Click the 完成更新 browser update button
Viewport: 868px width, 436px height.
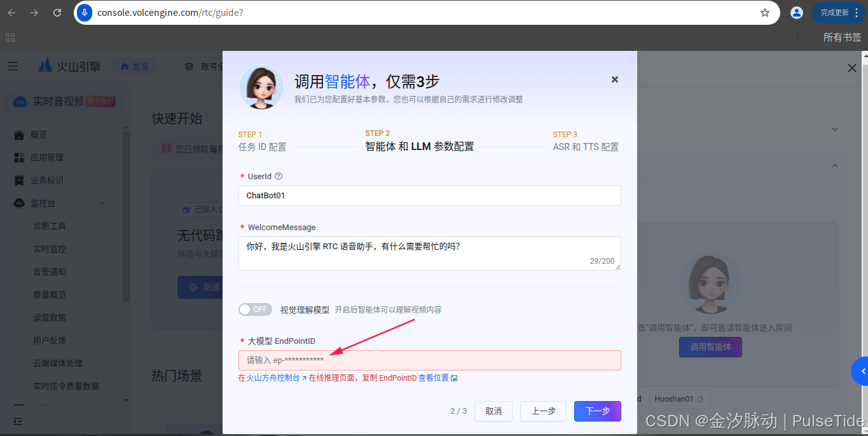839,13
